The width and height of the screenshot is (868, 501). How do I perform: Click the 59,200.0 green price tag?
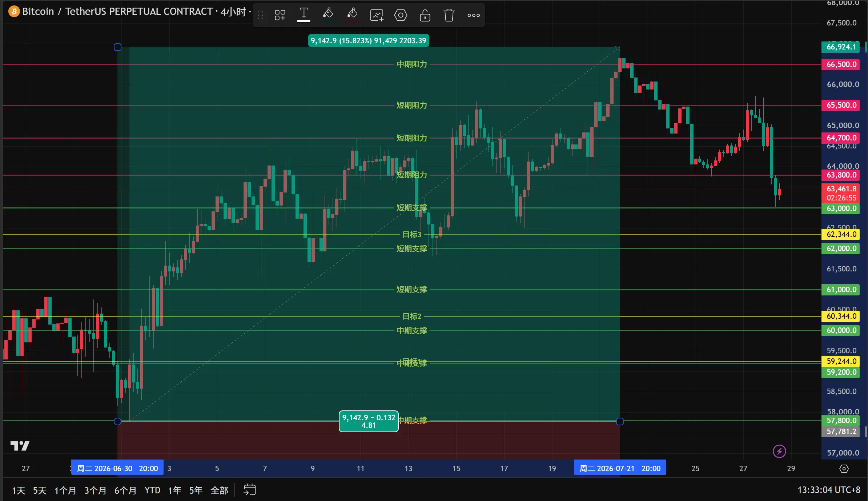pos(840,372)
